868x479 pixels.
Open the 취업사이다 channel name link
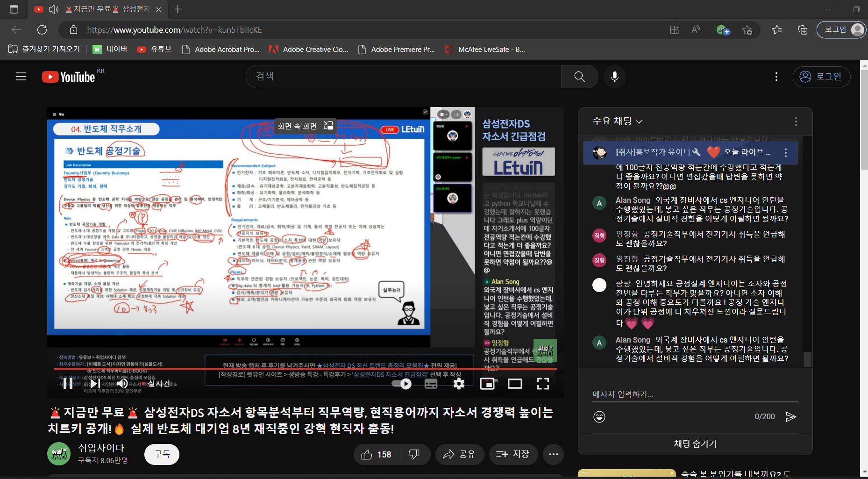pos(101,448)
